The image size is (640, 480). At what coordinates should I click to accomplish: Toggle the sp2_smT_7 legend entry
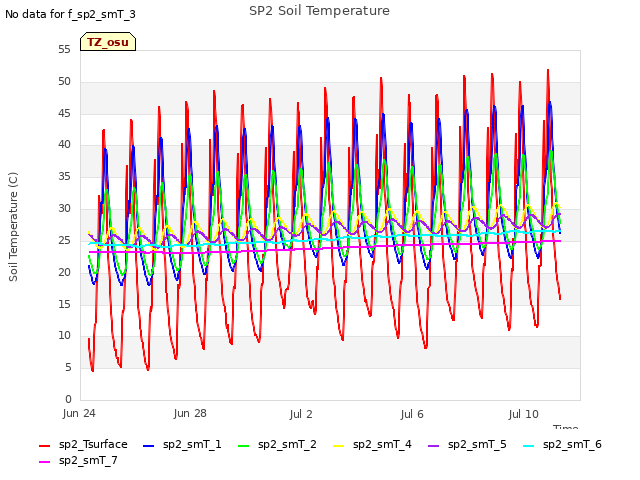click(x=78, y=460)
